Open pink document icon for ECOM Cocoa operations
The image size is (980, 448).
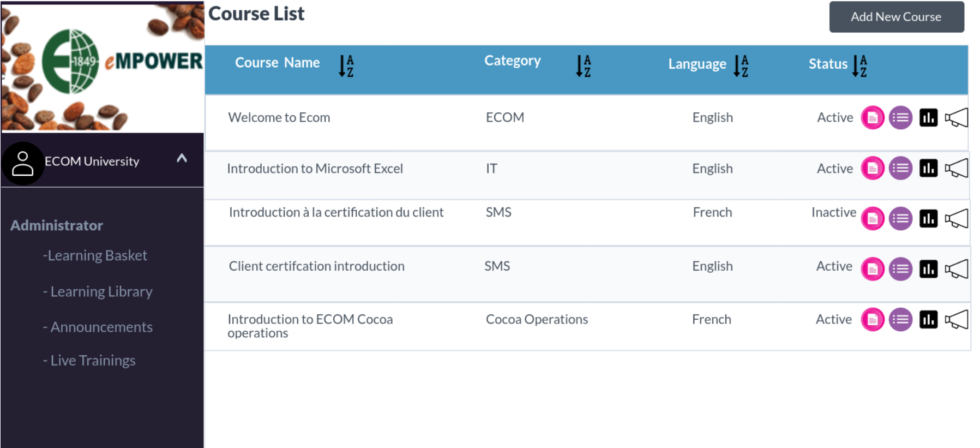[872, 320]
